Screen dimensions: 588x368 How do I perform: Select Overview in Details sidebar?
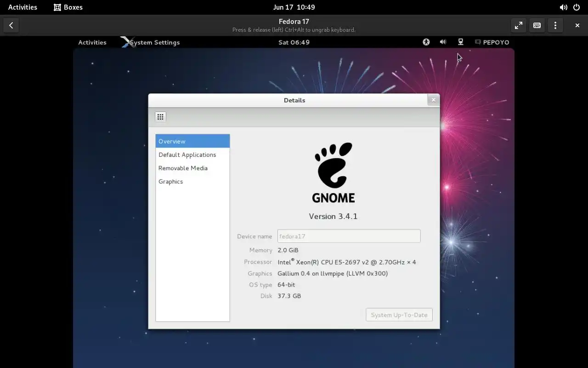pyautogui.click(x=192, y=141)
